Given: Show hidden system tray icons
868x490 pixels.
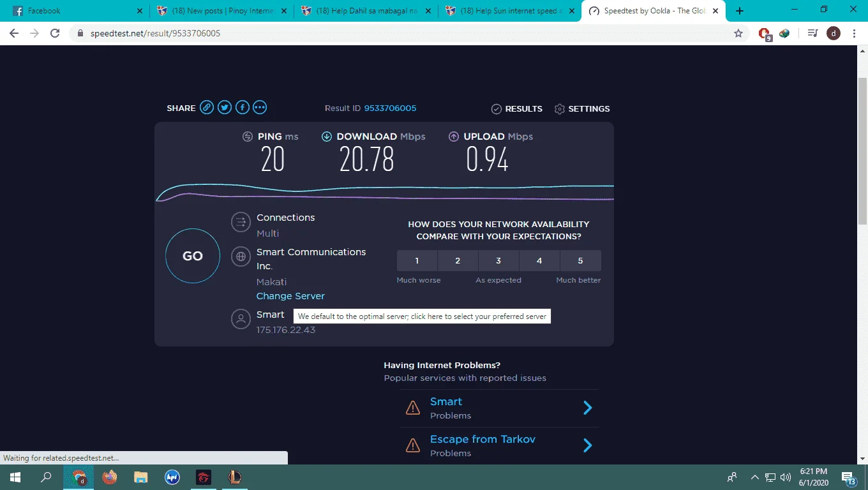Looking at the screenshot, I should coord(755,477).
